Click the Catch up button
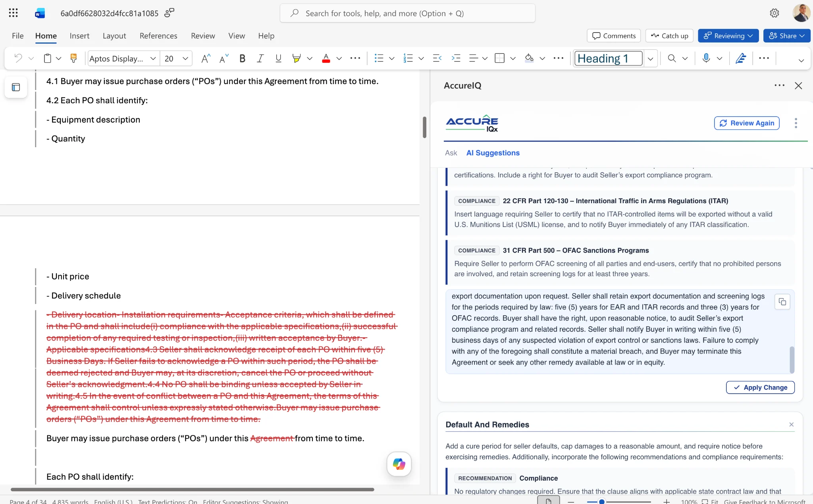Viewport: 813px width, 504px height. tap(670, 36)
